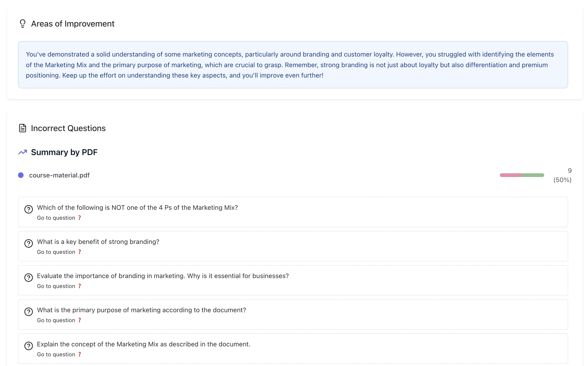The image size is (588, 366).
Task: Click the question mark icon for strong branding question
Action: (x=29, y=243)
